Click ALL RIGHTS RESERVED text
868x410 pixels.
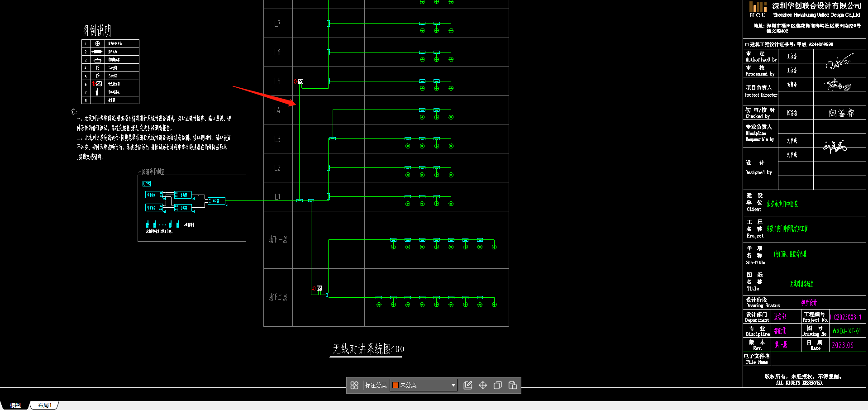click(x=799, y=383)
